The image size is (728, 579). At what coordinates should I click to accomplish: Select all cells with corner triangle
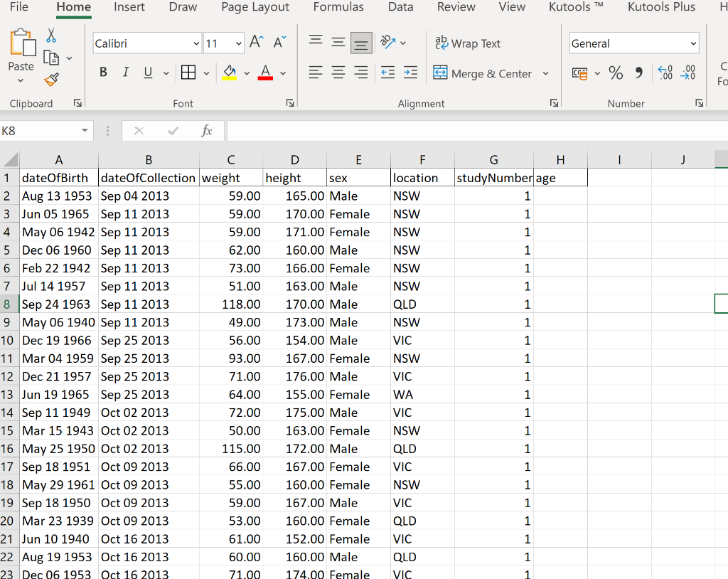click(x=10, y=160)
